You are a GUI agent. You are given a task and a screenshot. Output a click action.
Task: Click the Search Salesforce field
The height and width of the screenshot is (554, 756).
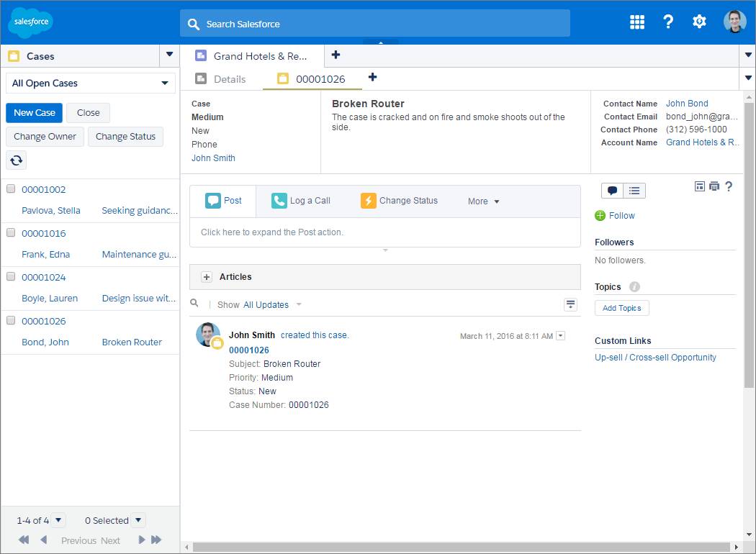tap(374, 23)
